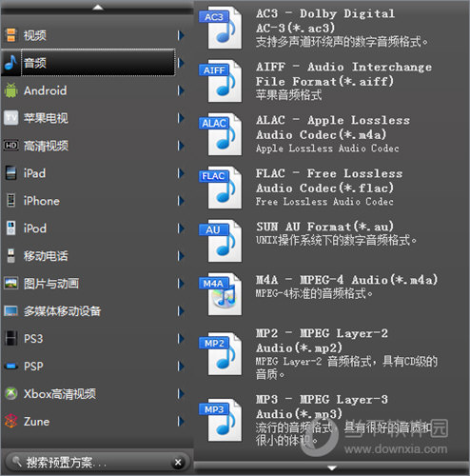Screen dimensions: 470x476
Task: Open the 音频 category
Action: [95, 63]
